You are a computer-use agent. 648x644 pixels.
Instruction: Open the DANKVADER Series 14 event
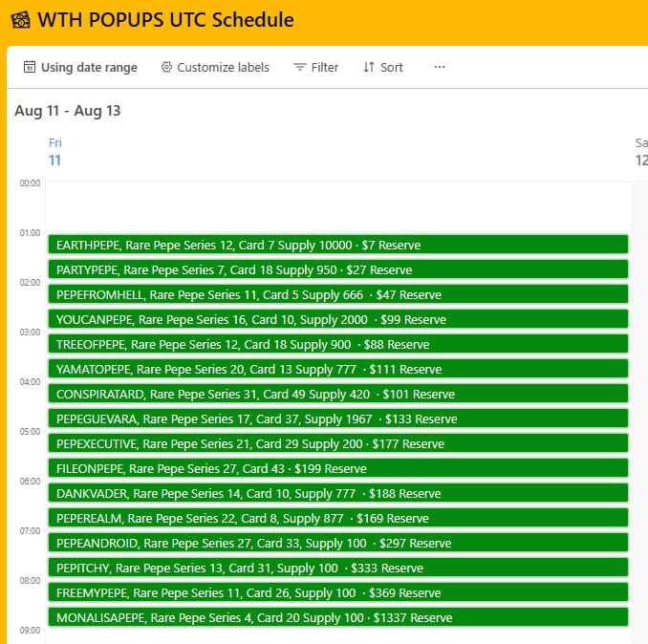click(338, 493)
